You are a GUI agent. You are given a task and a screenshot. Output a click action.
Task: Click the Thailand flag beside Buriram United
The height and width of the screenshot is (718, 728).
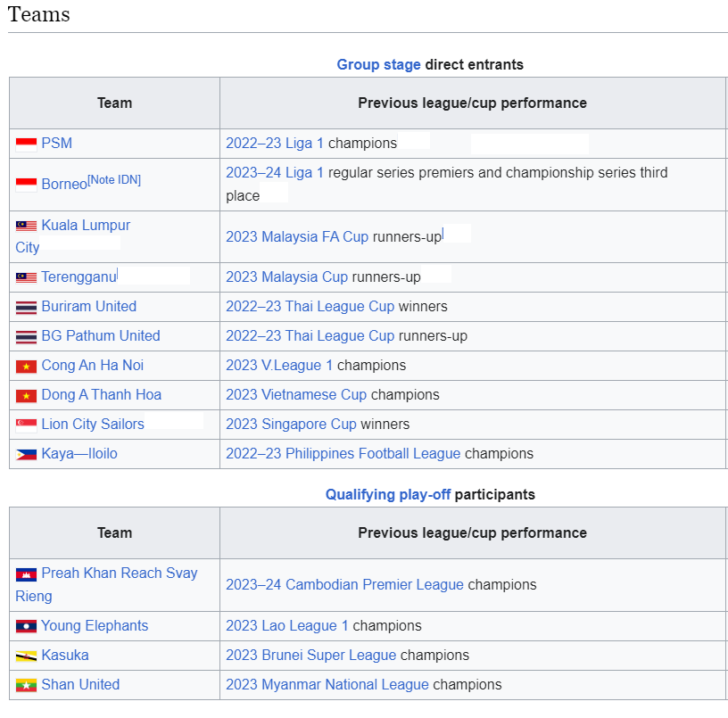coord(26,307)
